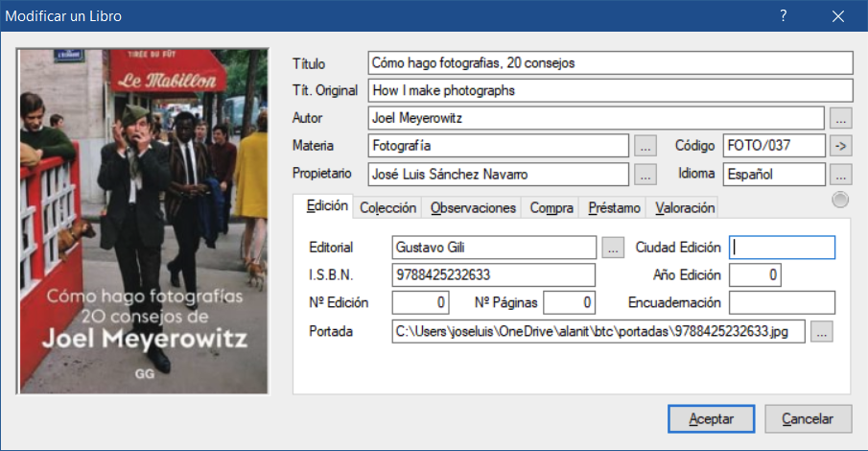Click the Año Edición number field
Viewport: 868px width, 451px height.
tap(755, 275)
